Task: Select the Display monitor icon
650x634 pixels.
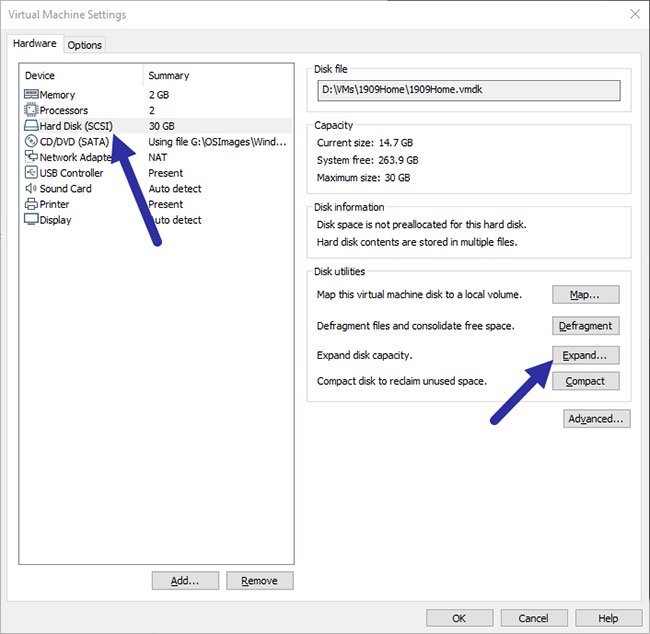Action: coord(31,220)
